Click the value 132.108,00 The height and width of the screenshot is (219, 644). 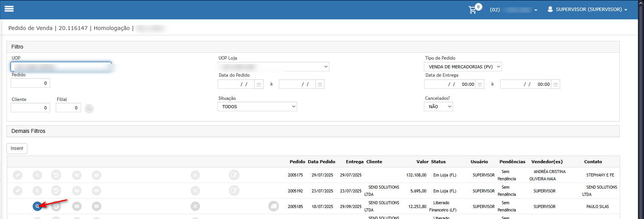[416, 175]
